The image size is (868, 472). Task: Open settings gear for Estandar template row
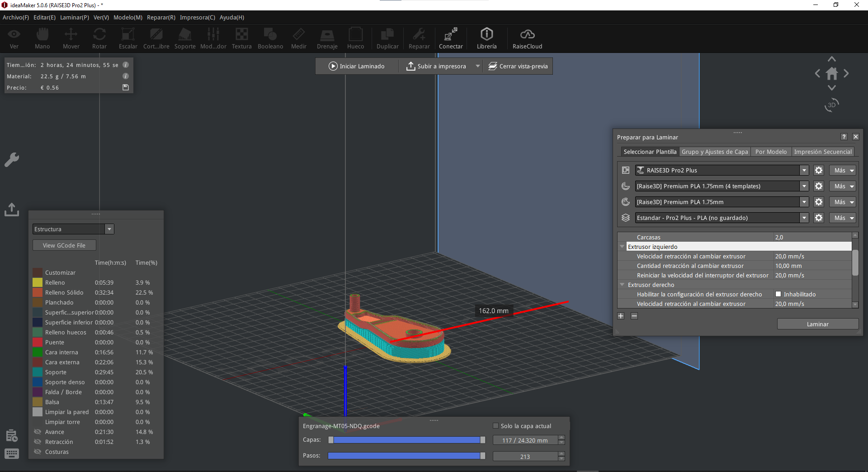[819, 218]
